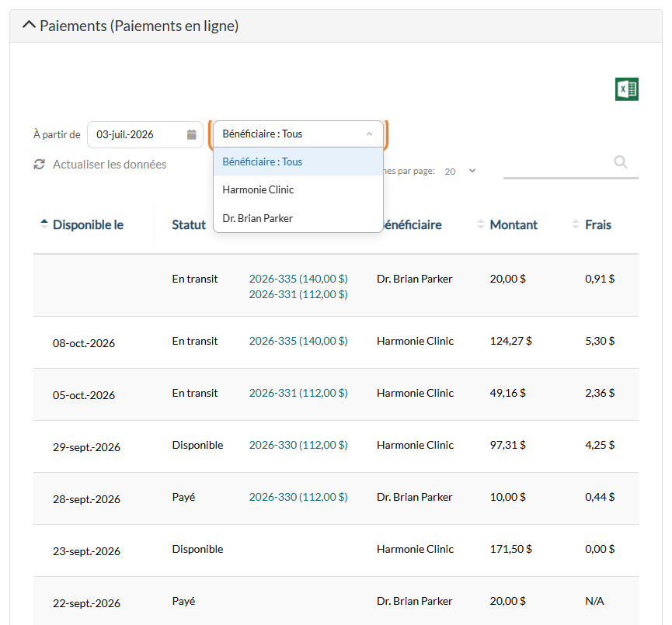
Task: Click Actualiser les données
Action: (x=110, y=165)
